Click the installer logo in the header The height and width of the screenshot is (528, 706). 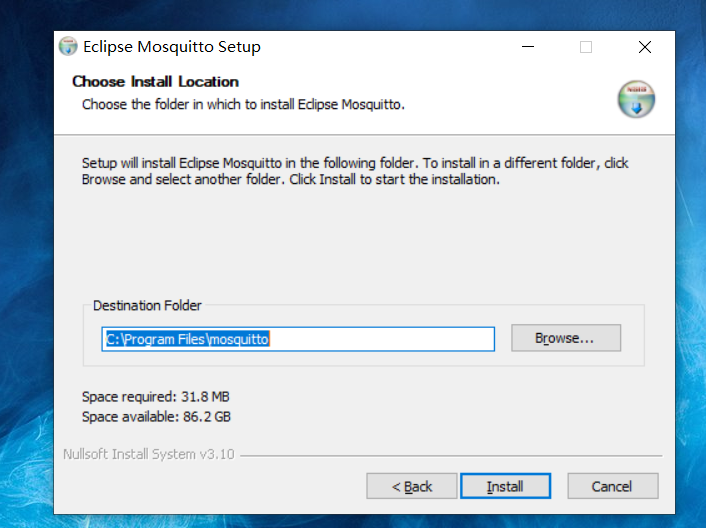636,100
